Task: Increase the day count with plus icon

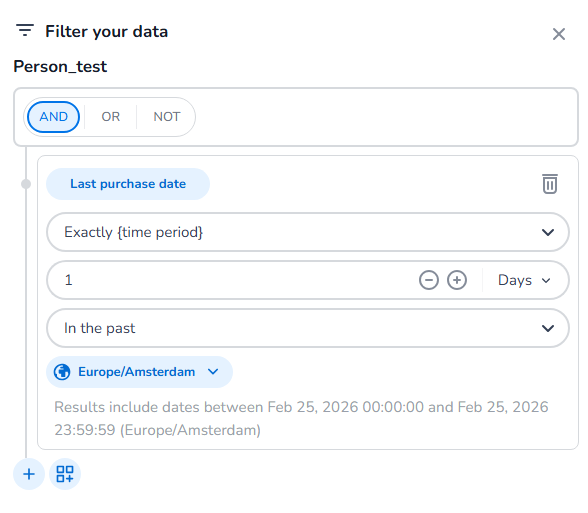Action: coord(457,280)
